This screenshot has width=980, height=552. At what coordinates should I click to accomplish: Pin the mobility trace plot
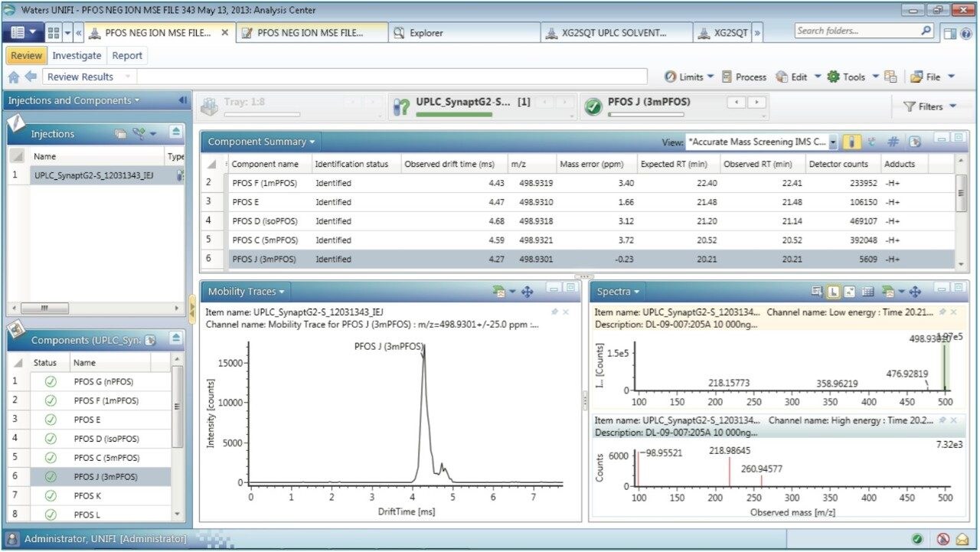(554, 312)
